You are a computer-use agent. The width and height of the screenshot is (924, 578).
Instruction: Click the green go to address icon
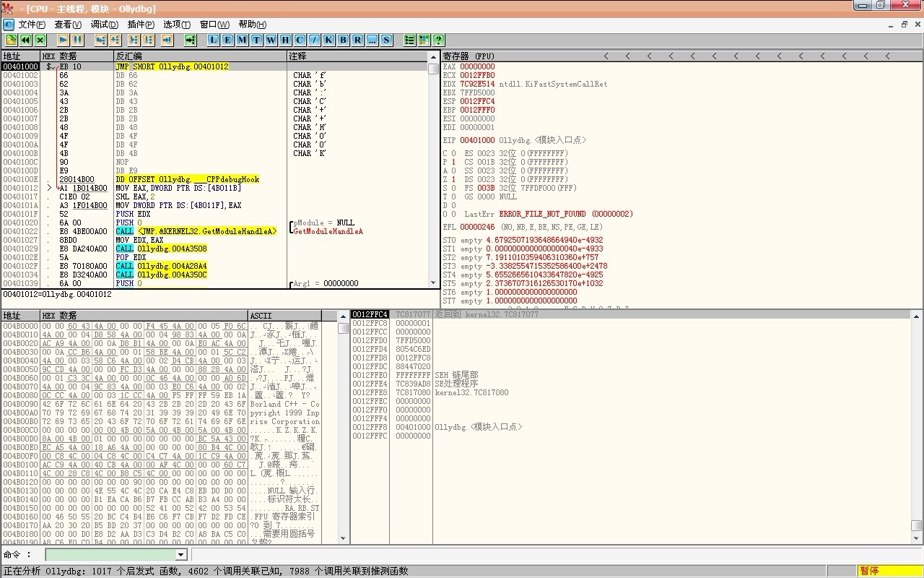tap(191, 40)
